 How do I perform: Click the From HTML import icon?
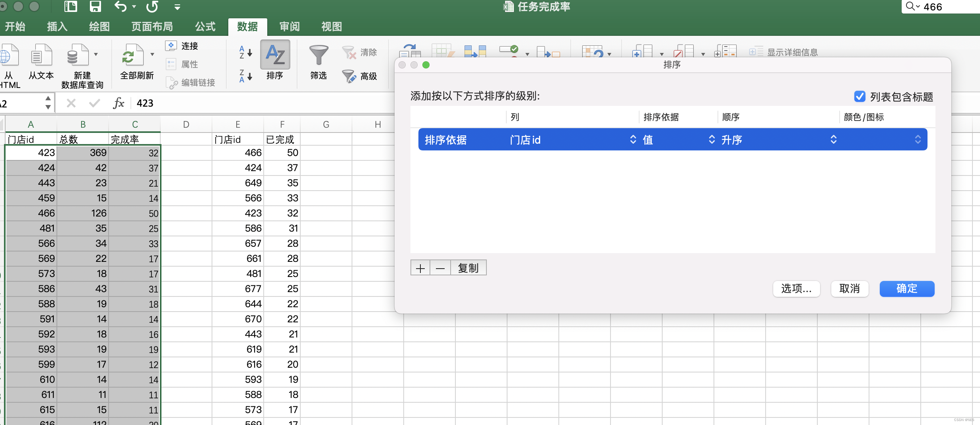coord(10,56)
